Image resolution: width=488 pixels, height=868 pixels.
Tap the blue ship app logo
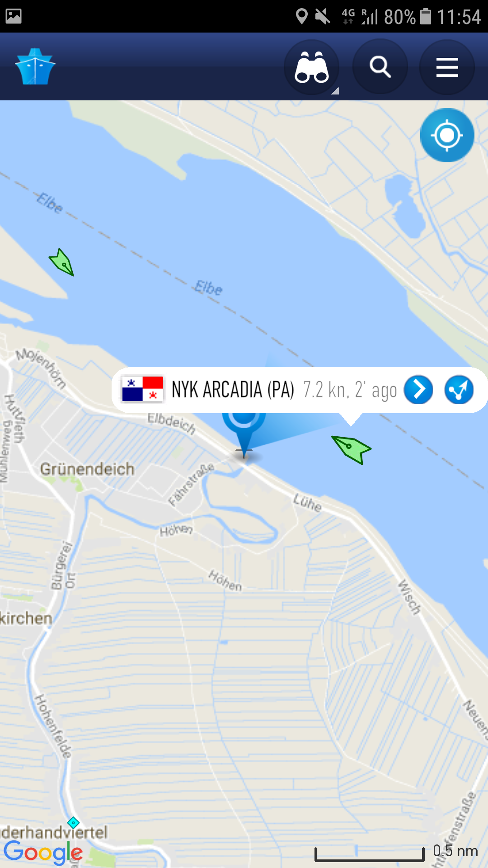[35, 66]
